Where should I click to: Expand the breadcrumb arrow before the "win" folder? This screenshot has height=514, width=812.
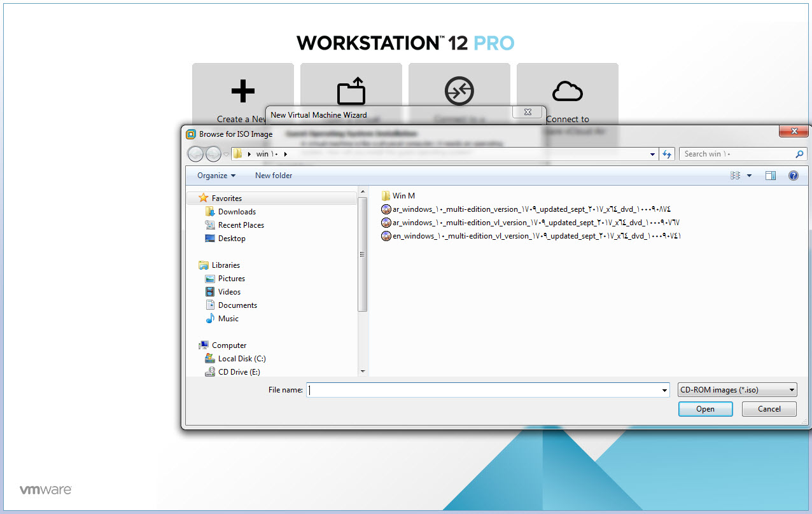(249, 154)
